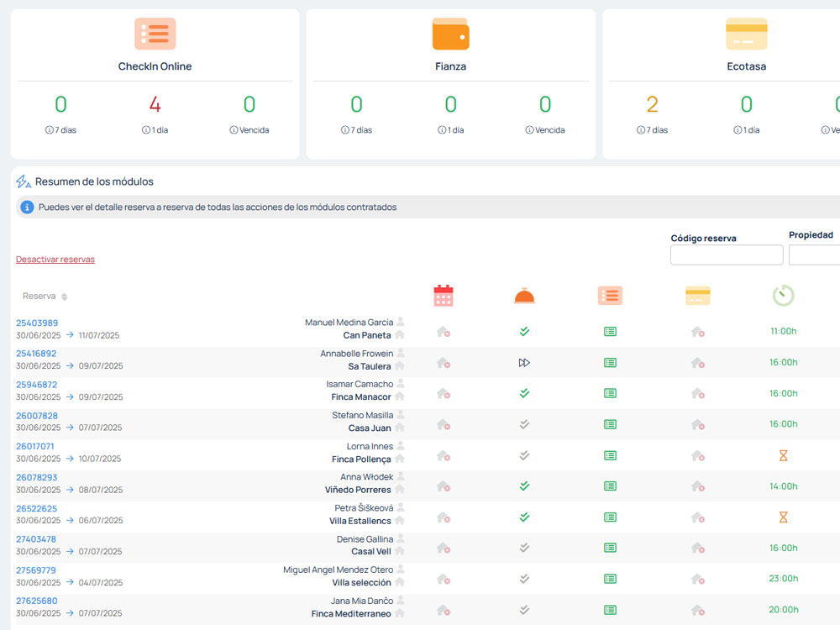Click the Fianza wallet icon
Screen dimensions: 840x630
tap(450, 34)
